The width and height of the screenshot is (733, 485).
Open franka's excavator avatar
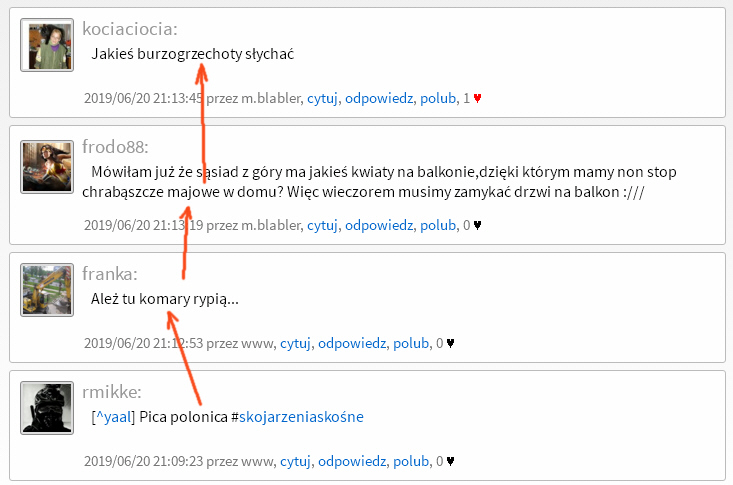pos(47,290)
